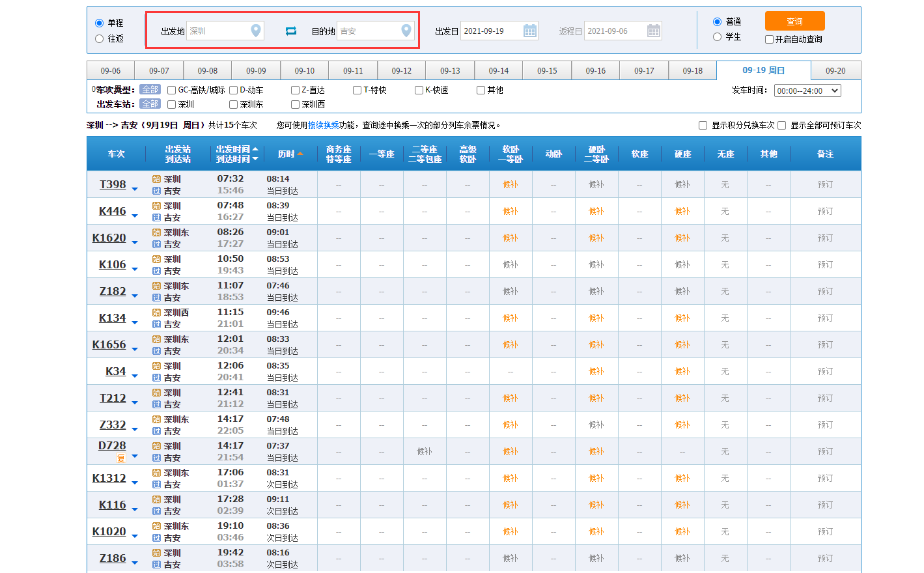Click the pass-through station icon for K446
Screen dimensions: 924x573
156,217
